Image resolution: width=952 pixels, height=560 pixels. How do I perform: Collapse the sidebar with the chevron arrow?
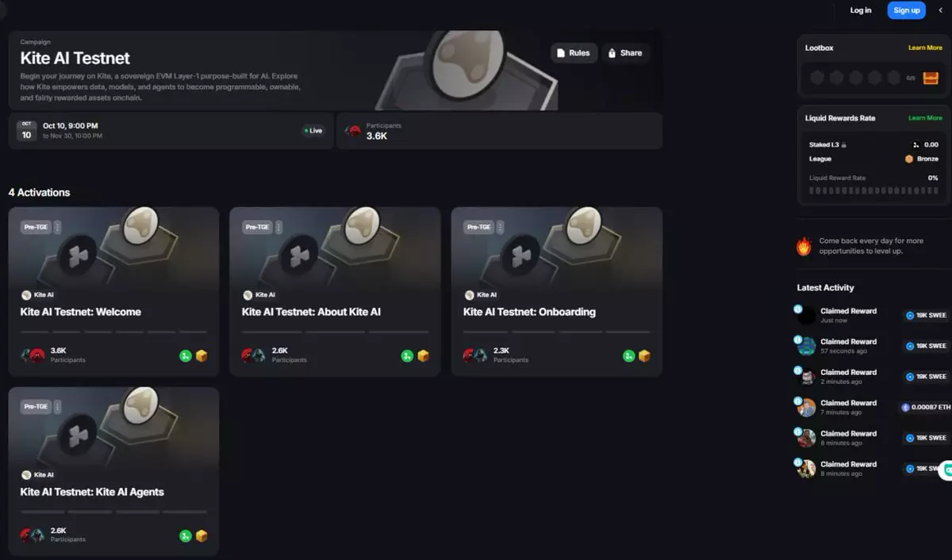point(941,10)
